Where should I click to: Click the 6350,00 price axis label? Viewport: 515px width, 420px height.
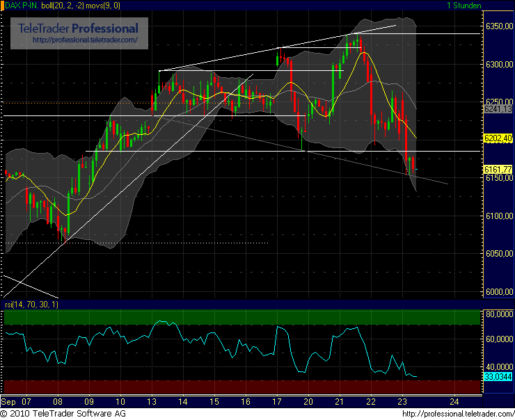click(499, 26)
